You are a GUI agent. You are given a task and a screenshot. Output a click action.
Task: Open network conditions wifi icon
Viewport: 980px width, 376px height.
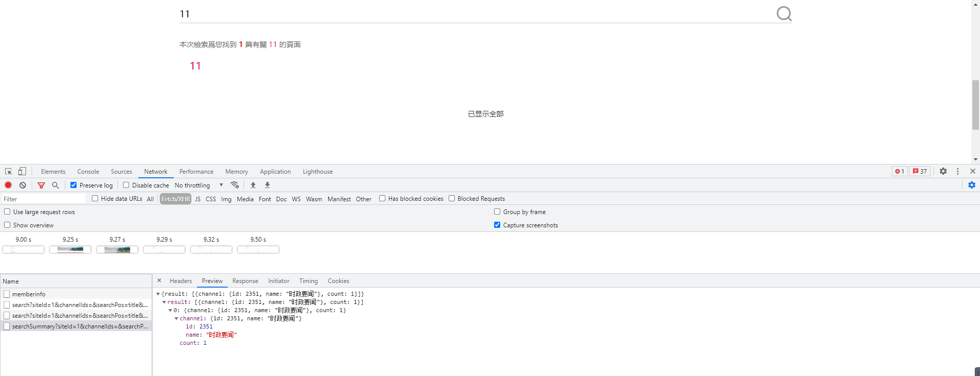click(235, 185)
